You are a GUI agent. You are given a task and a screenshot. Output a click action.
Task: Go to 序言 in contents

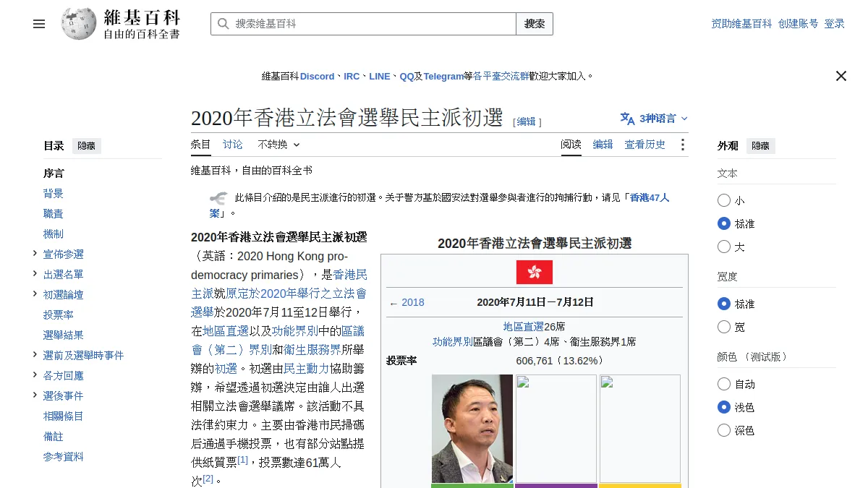[54, 174]
